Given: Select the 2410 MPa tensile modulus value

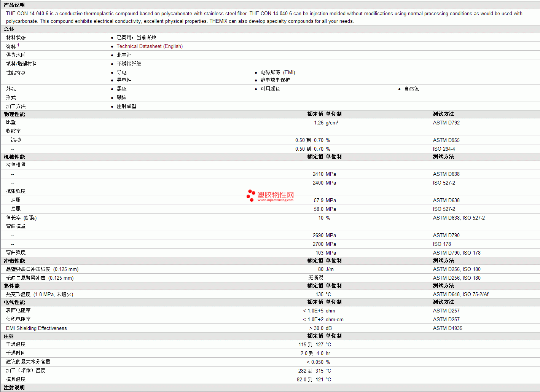Looking at the screenshot, I should (325, 174).
